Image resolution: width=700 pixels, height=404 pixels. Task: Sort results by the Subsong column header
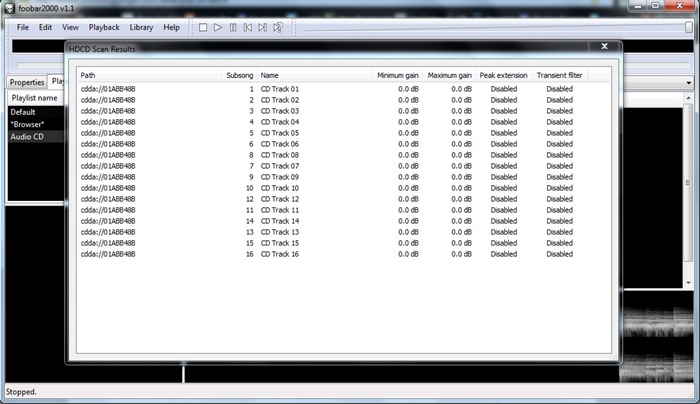point(239,75)
